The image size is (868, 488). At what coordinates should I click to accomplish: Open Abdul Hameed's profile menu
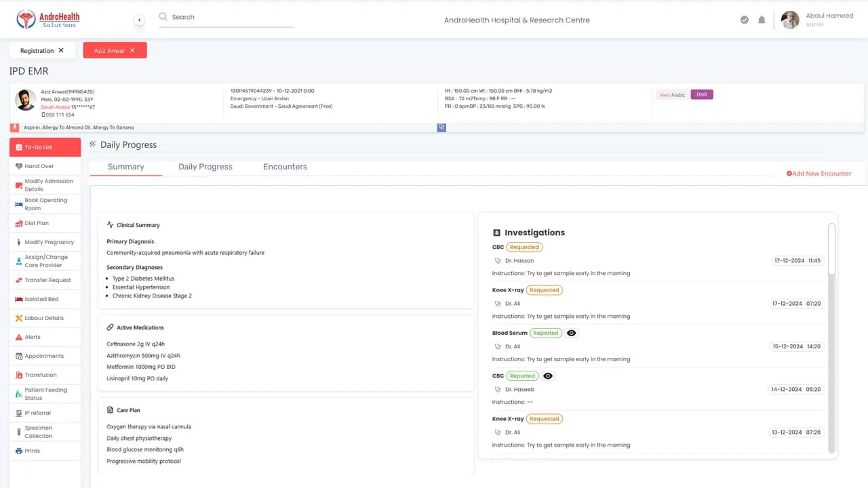click(817, 20)
